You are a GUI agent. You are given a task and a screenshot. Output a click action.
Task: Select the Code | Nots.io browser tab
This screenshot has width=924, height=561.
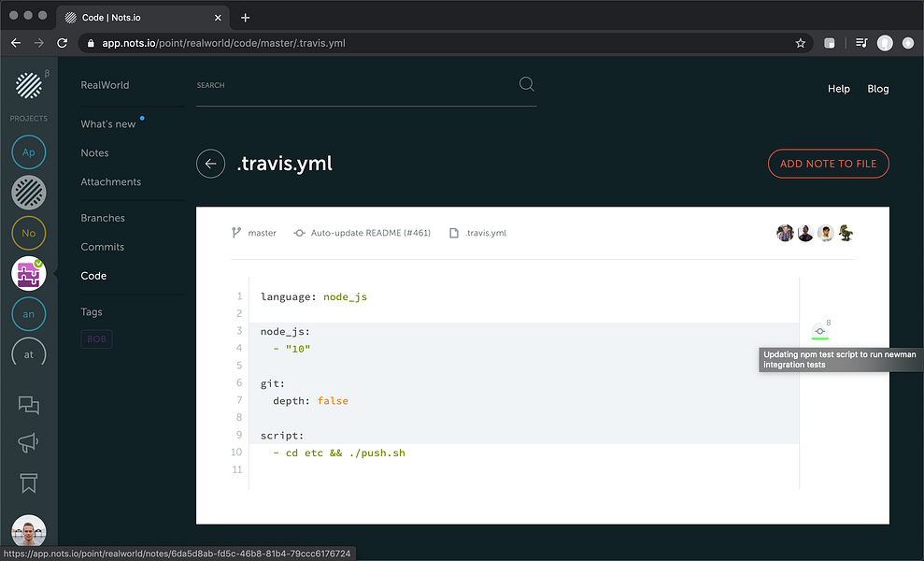pos(143,18)
